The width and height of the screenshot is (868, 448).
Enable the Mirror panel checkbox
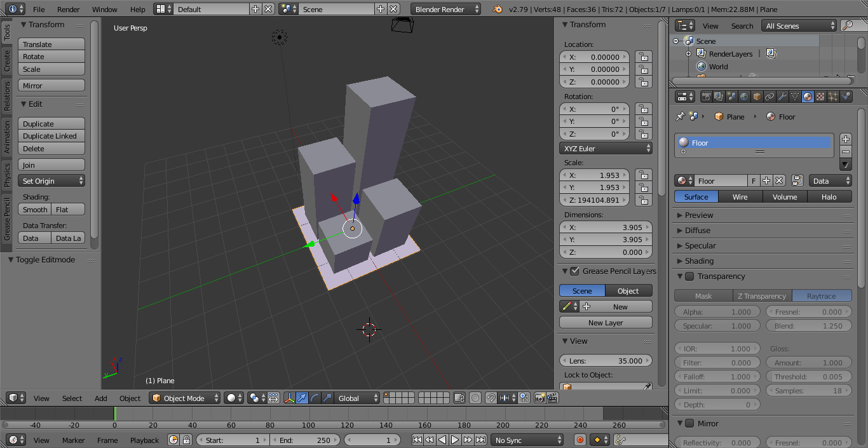click(x=689, y=424)
